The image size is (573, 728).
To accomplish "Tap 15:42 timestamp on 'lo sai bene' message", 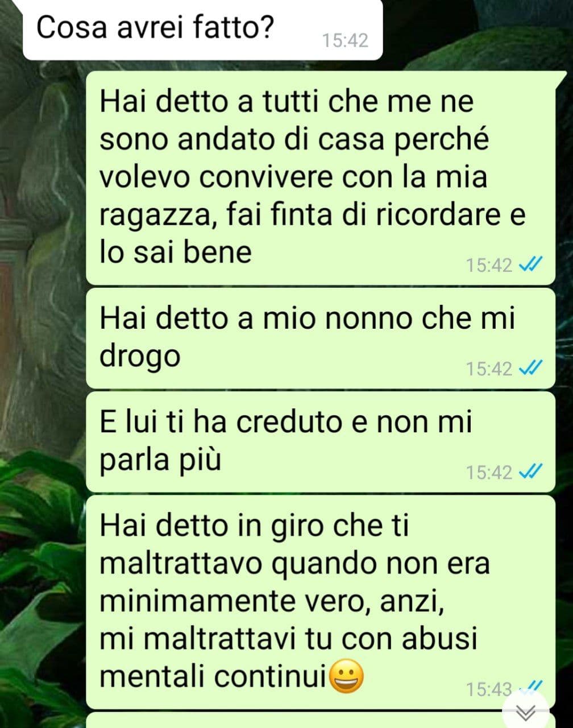I will coord(489,265).
